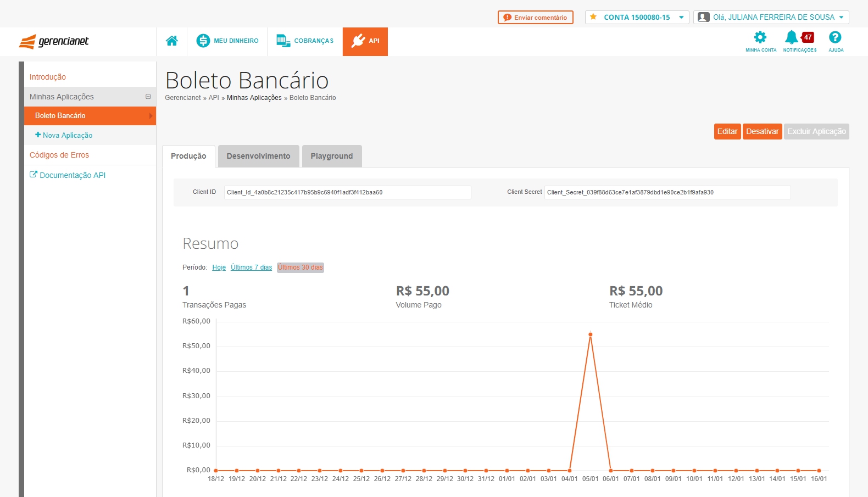Viewport: 868px width, 497px height.
Task: Click the Enviar comentário button
Action: click(x=536, y=18)
